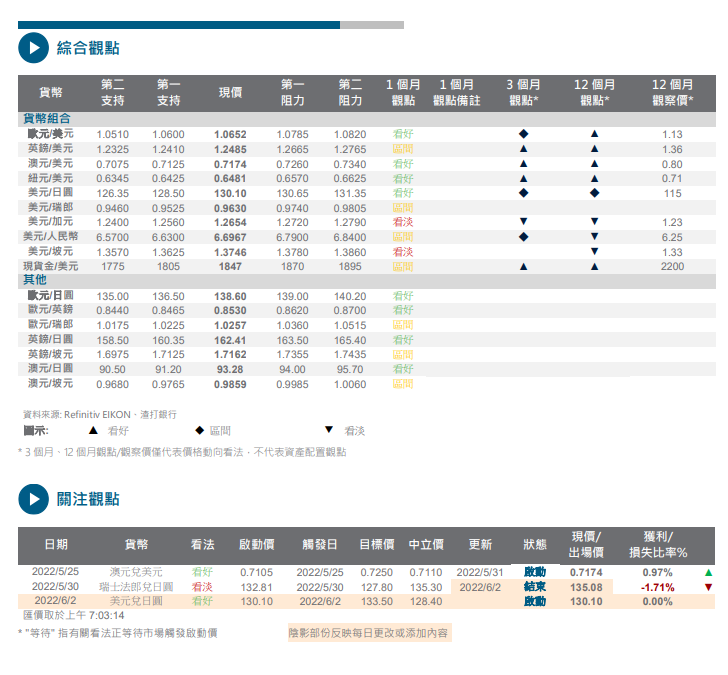Click the shaded 陰影部份 legend box
The width and height of the screenshot is (728, 675).
pyautogui.click(x=368, y=633)
